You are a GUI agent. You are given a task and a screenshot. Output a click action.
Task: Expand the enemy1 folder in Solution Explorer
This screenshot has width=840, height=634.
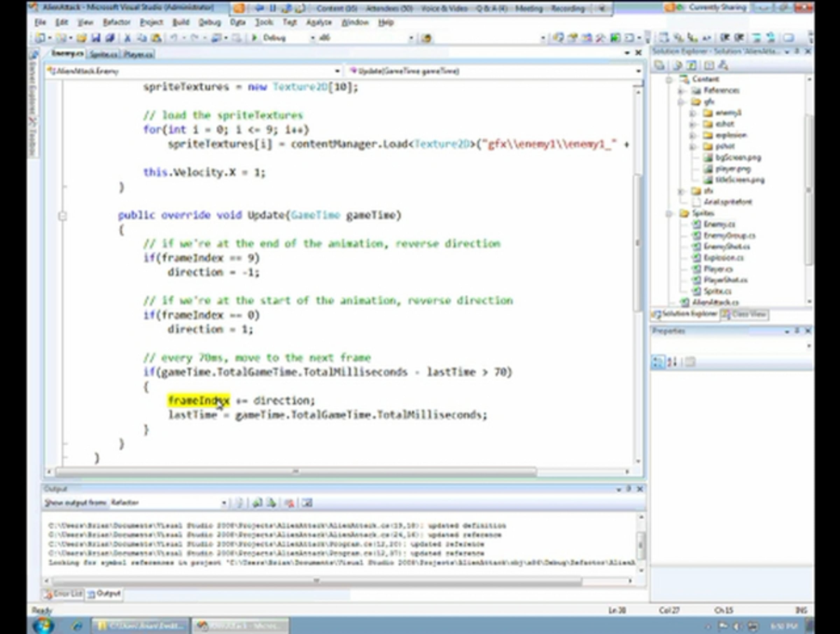692,113
